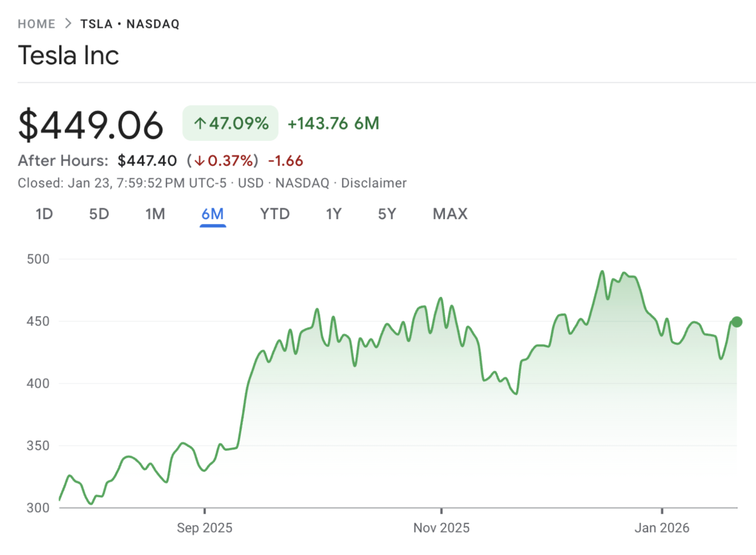Choose the 1Y time range
This screenshot has width=756, height=555.
[333, 214]
